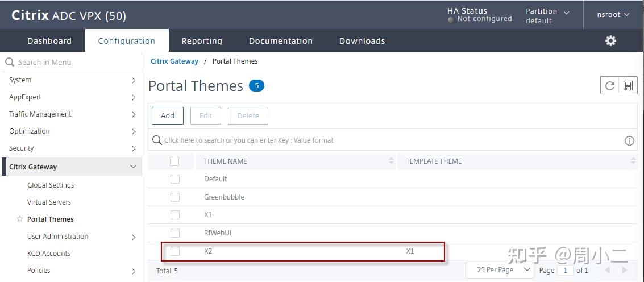Click the refresh icon beside Portal Themes
Screen dimensions: 644x282
click(610, 85)
